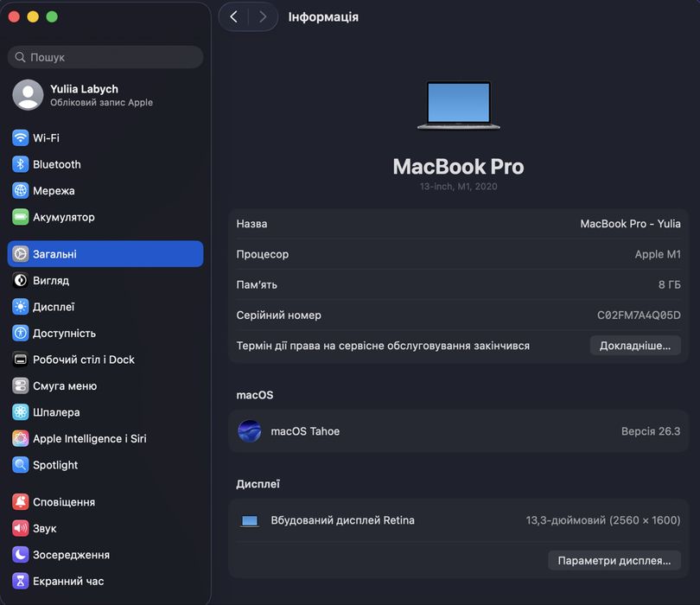Viewport: 700px width, 605px height.
Task: Minimize the window with yellow button
Action: pos(33,17)
